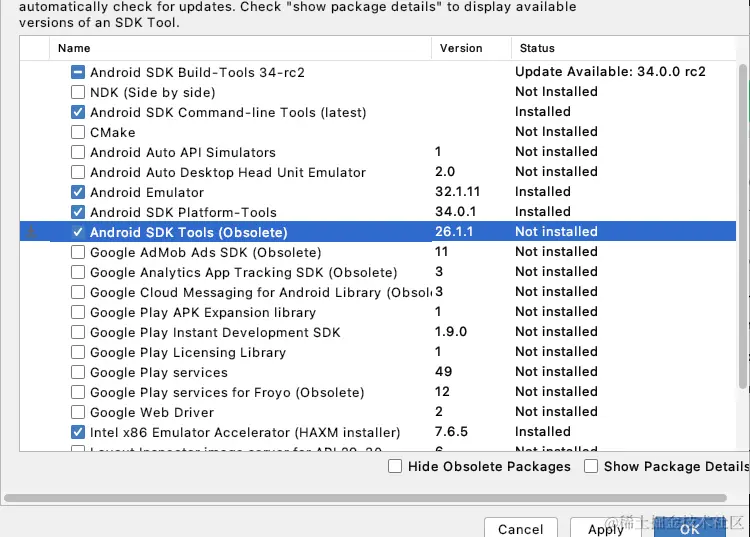Select the Google Web Driver row name
This screenshot has width=750, height=537.
click(x=152, y=412)
